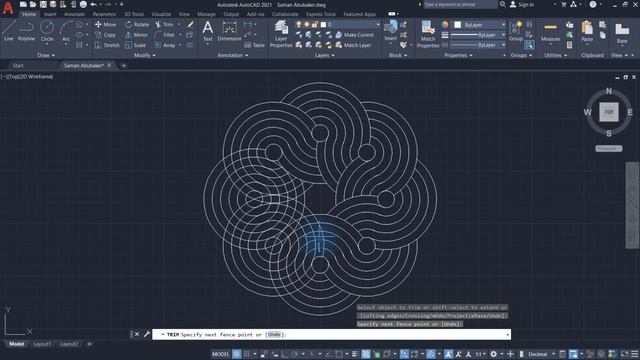Open the Annotate ribbon tab
Viewport: 640px width, 360px height.
tap(74, 14)
